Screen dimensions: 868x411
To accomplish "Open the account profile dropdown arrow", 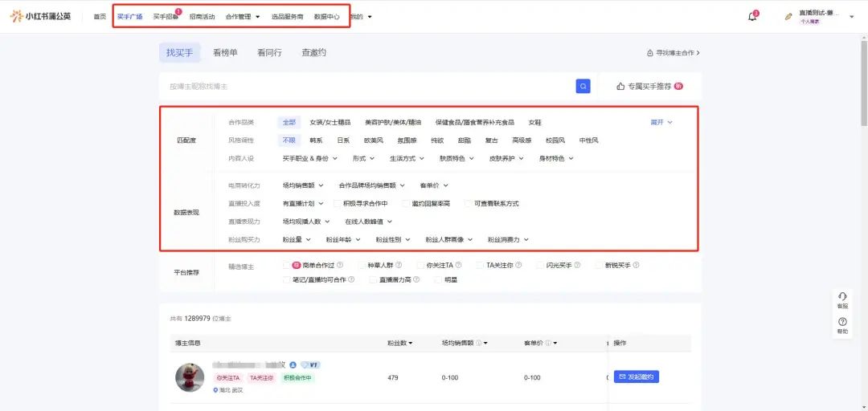I will (851, 17).
